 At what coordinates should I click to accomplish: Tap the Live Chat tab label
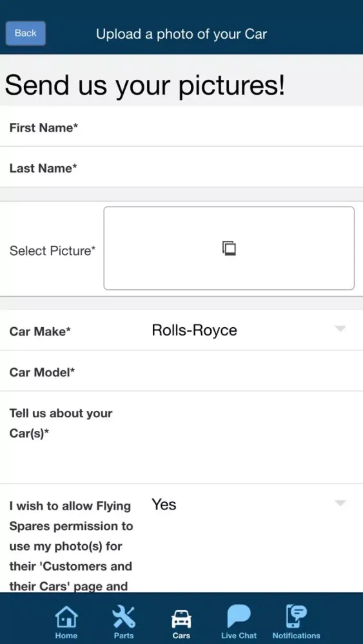pyautogui.click(x=239, y=636)
